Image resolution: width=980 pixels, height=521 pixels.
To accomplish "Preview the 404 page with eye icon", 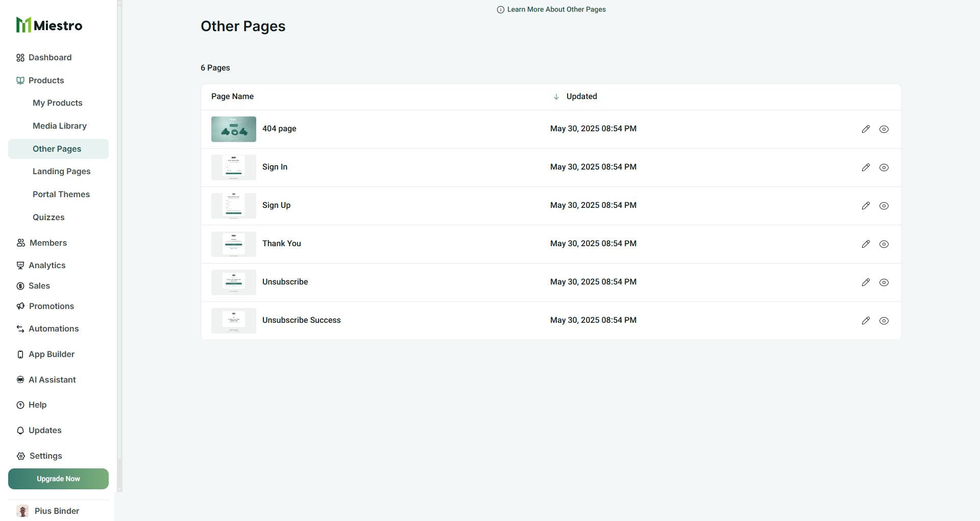I will (x=884, y=129).
